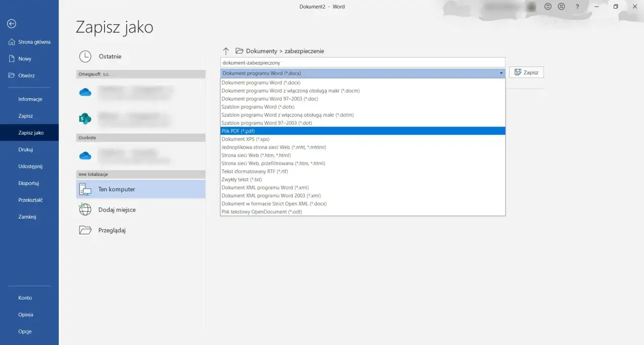Select Zwykły tekst (*.txt) format
This screenshot has height=345, width=644.
[x=362, y=179]
